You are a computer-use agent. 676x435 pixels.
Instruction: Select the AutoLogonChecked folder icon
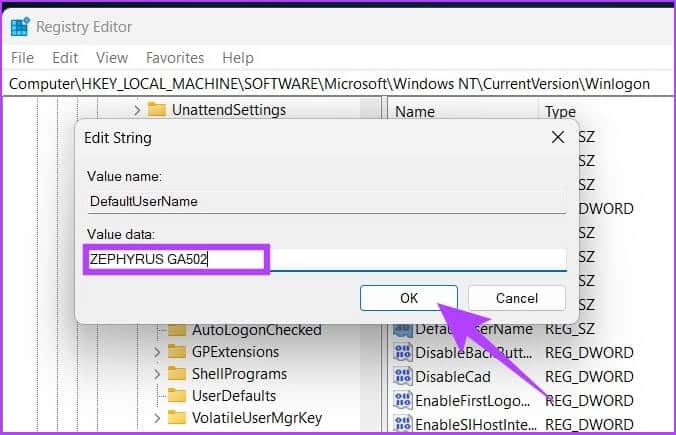(x=177, y=330)
